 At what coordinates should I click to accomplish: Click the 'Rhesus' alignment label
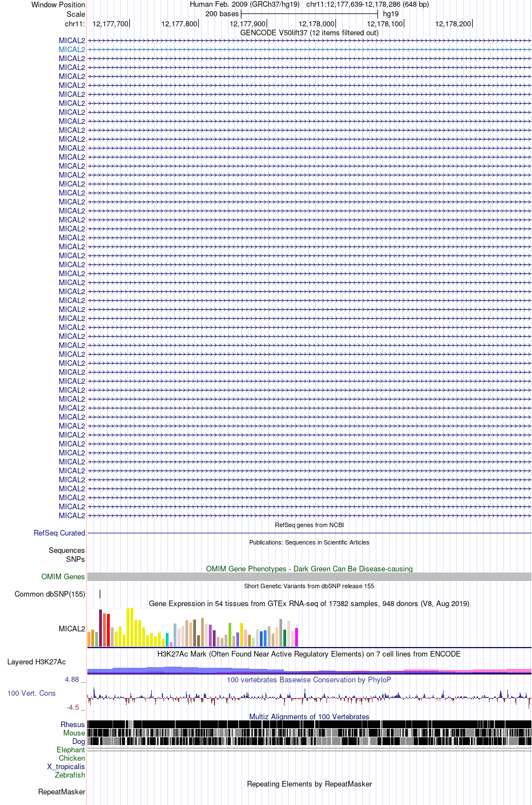pyautogui.click(x=73, y=724)
